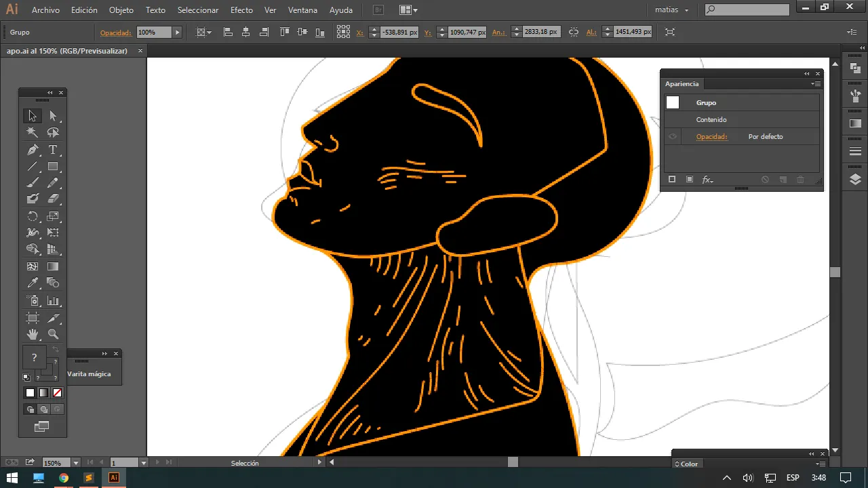Click the Opacidad link in Apariencia panel

click(x=711, y=137)
